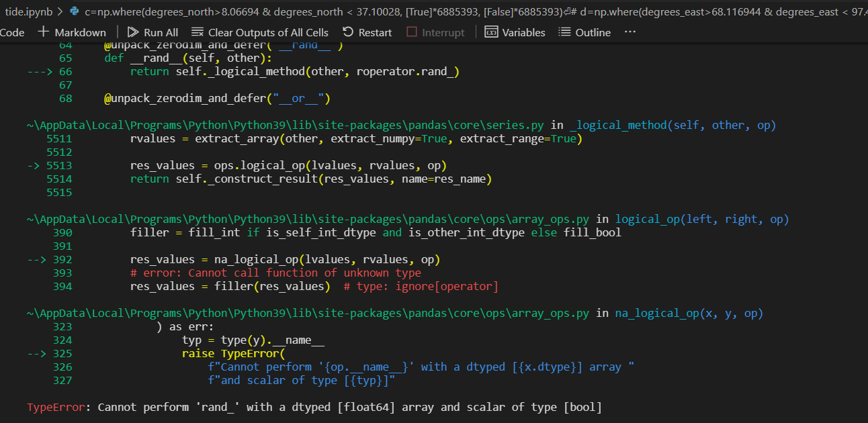Click f-string 'Cannot perform '{op.__name__}'' line

pyautogui.click(x=421, y=367)
